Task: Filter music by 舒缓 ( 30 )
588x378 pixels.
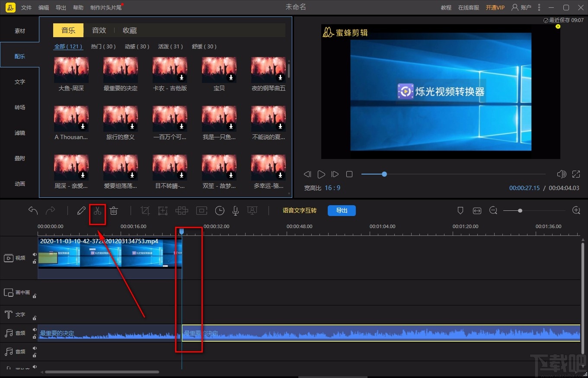Action: click(205, 47)
